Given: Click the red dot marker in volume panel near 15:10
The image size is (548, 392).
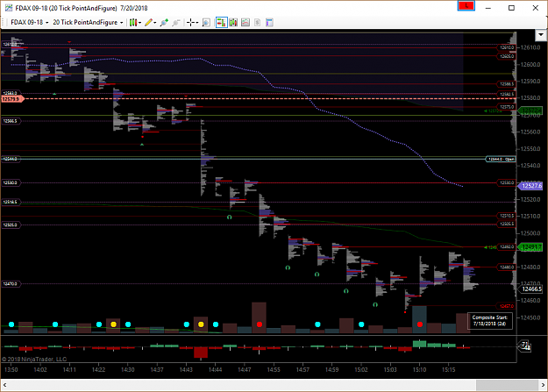Looking at the screenshot, I should (420, 324).
